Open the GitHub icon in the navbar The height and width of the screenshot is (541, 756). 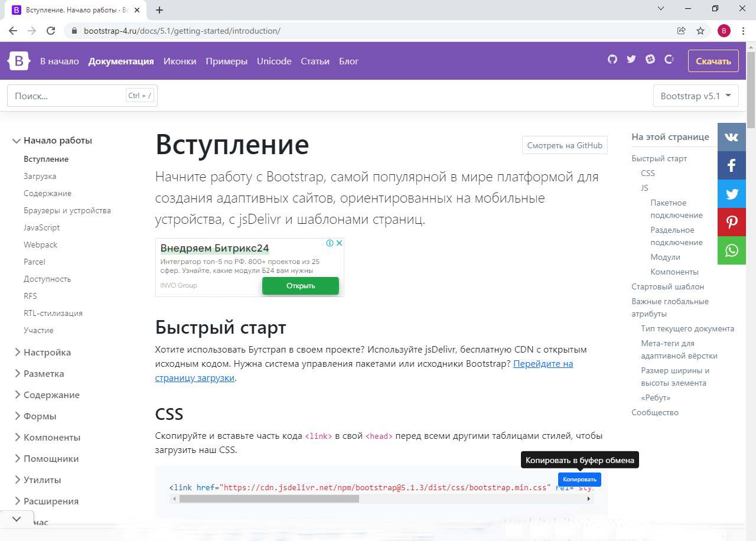[612, 59]
